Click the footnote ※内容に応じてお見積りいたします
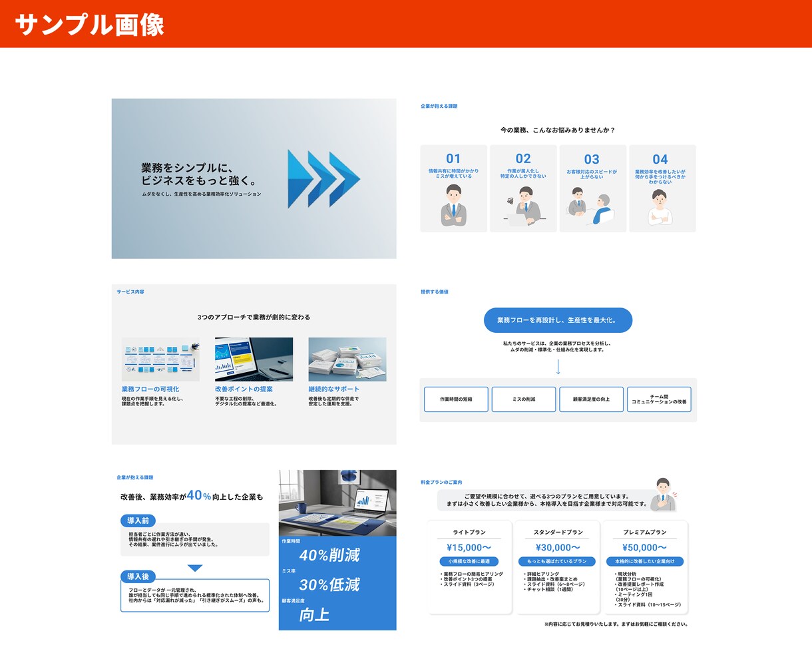Screen dimensions: 812x671 (x=616, y=624)
